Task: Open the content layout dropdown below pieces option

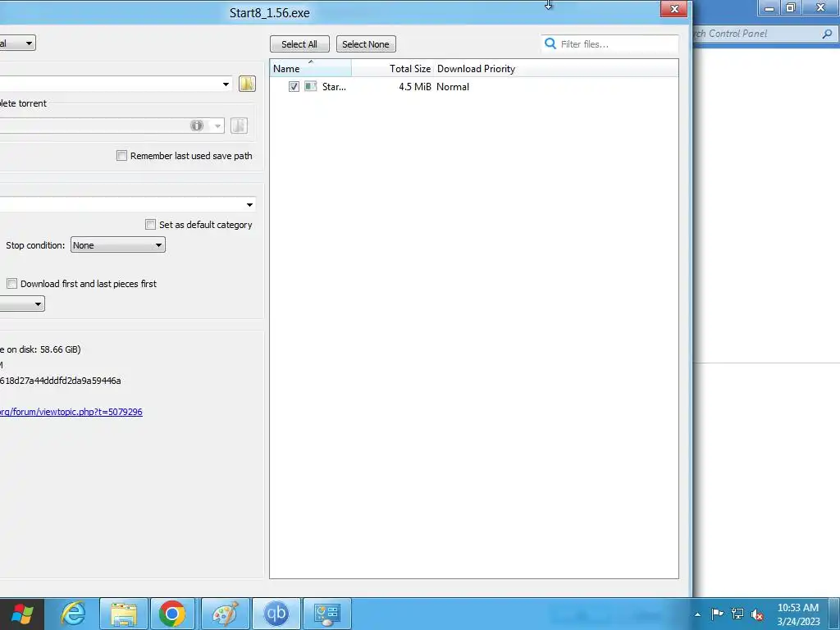Action: coord(22,304)
